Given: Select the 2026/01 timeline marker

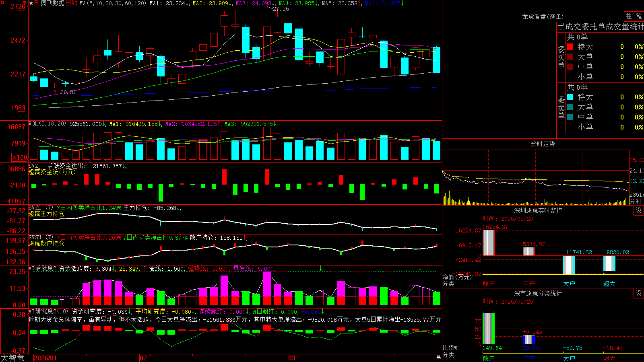Looking at the screenshot, I should pyautogui.click(x=45, y=358).
